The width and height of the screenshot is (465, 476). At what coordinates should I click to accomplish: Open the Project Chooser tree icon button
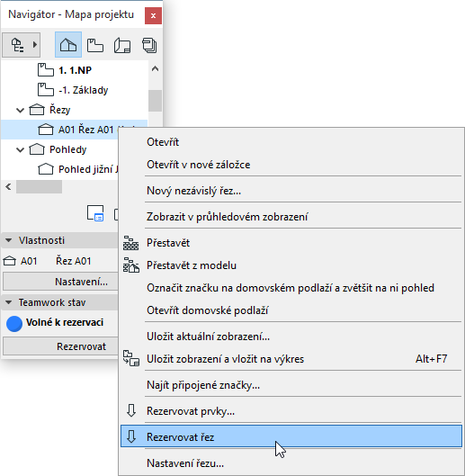point(22,45)
